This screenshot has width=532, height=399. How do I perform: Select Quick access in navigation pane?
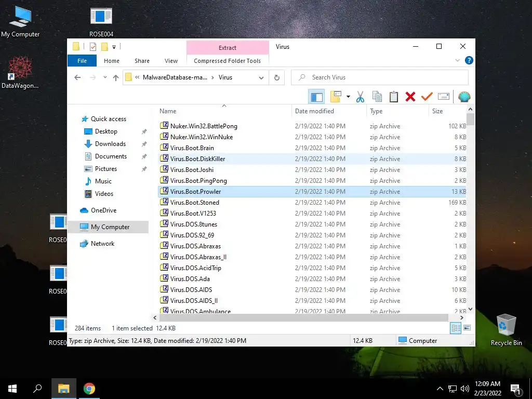(x=108, y=119)
